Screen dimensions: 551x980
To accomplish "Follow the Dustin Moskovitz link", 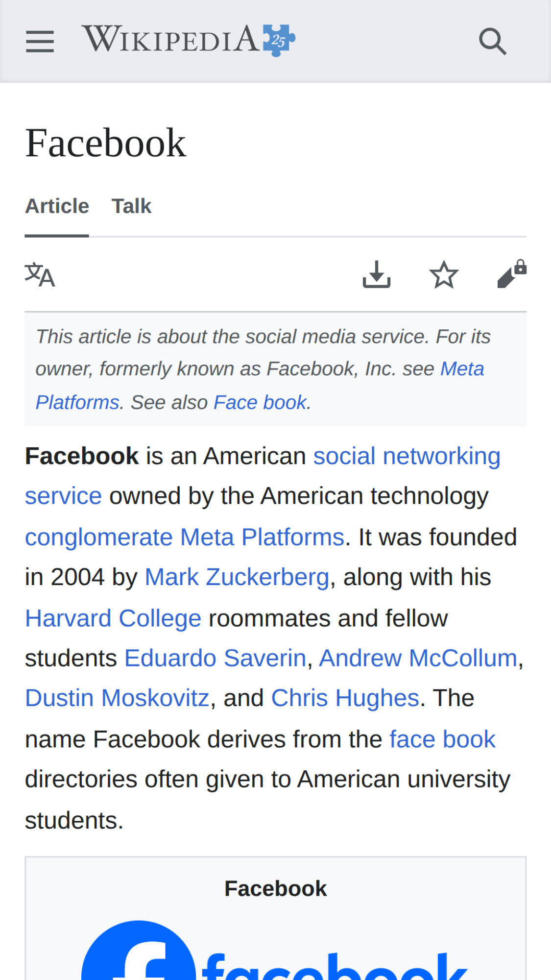I will click(x=117, y=698).
